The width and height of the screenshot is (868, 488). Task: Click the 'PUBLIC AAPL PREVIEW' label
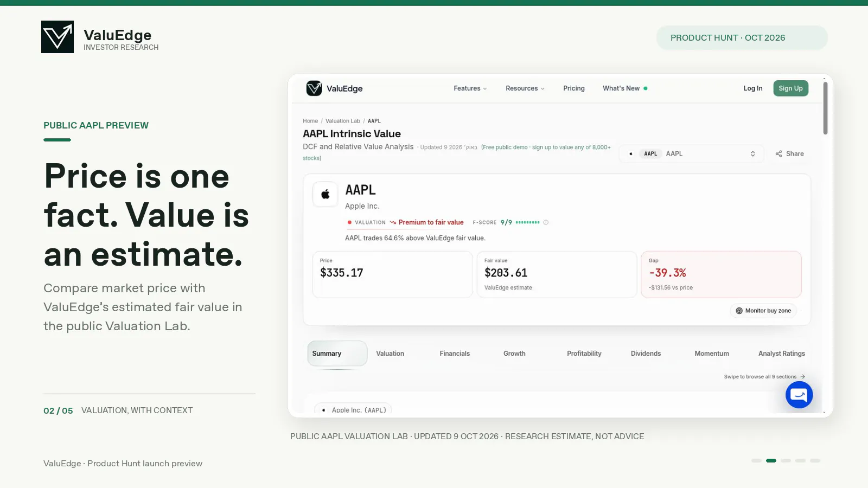coord(96,125)
